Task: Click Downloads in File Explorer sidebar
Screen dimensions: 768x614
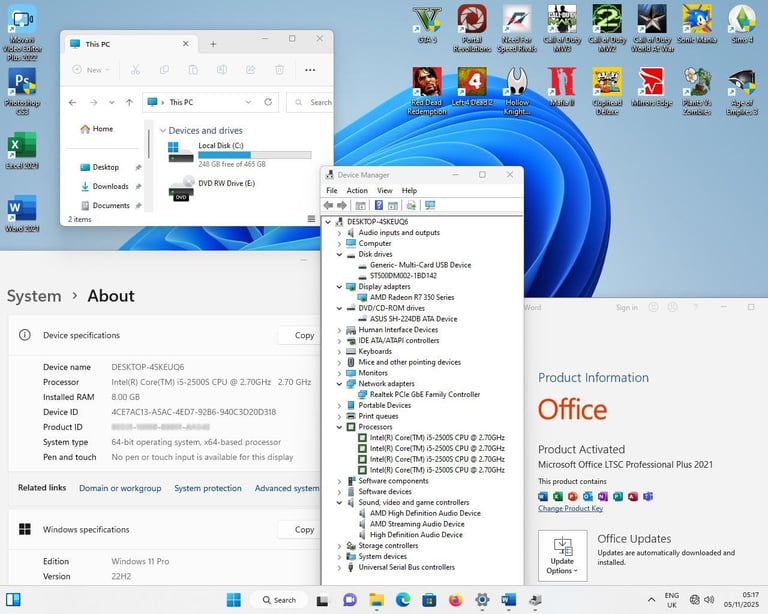Action: 110,186
